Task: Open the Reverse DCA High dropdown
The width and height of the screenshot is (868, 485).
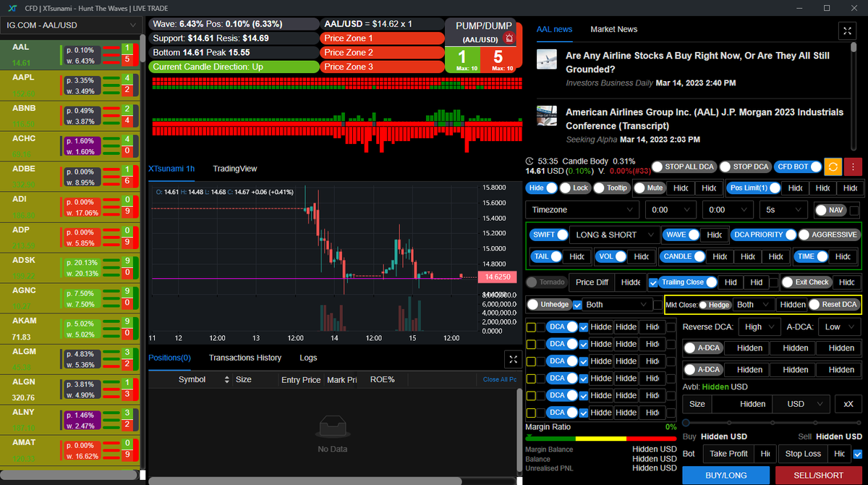Action: click(759, 327)
